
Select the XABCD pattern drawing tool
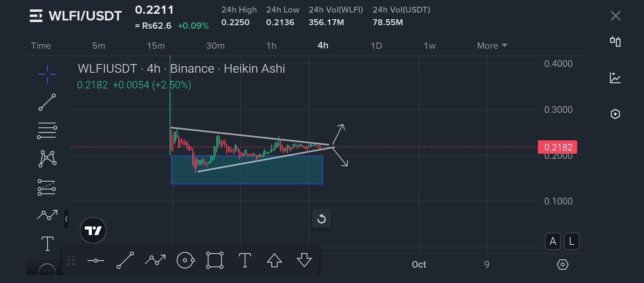click(47, 159)
